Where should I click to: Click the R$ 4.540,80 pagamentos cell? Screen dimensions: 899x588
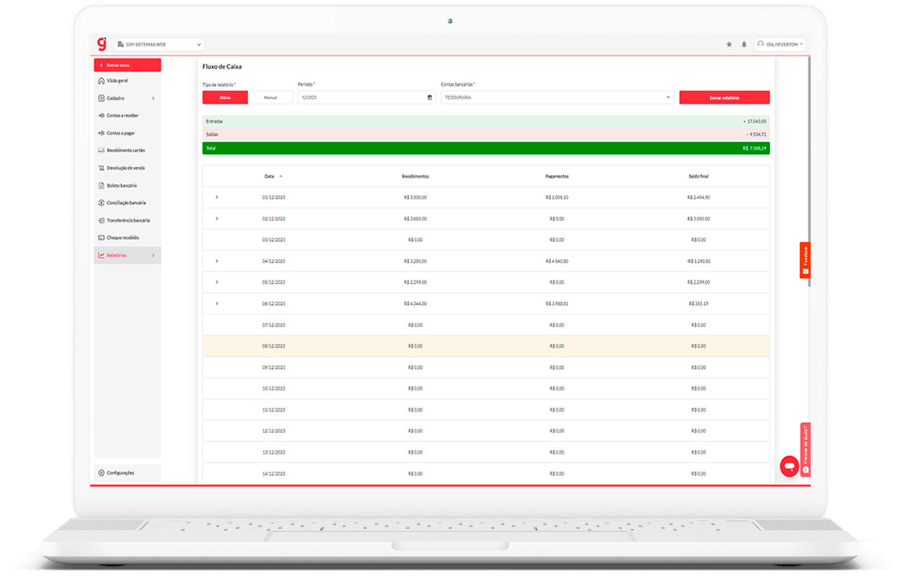[x=557, y=261]
